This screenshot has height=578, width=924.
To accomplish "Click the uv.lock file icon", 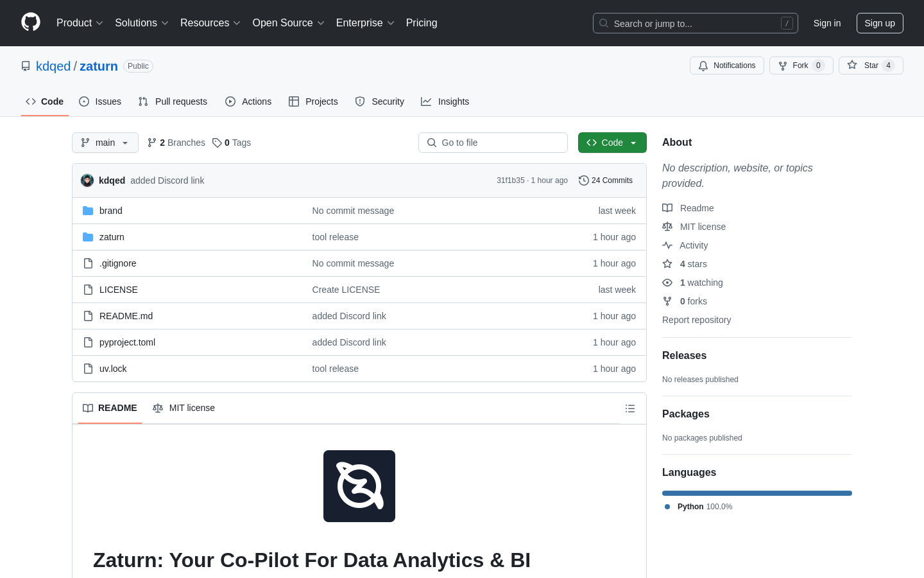I will 88,369.
